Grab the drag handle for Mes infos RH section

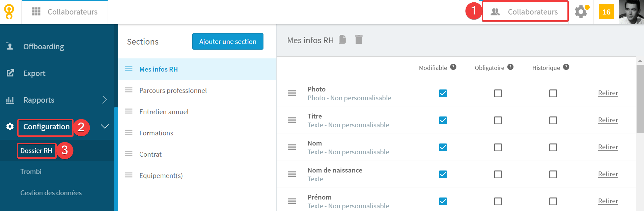point(129,69)
